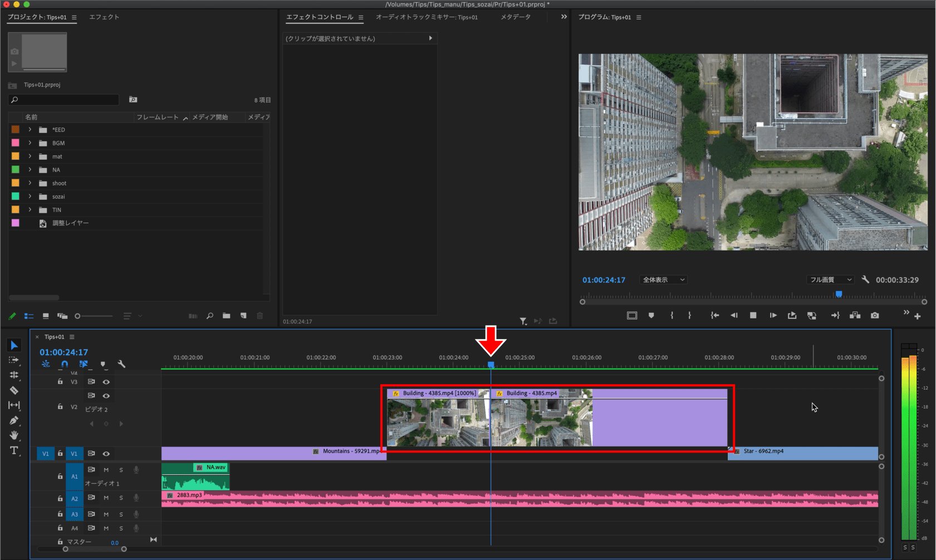Show hidden panel tabs chevron
936x560 pixels.
[x=564, y=17]
